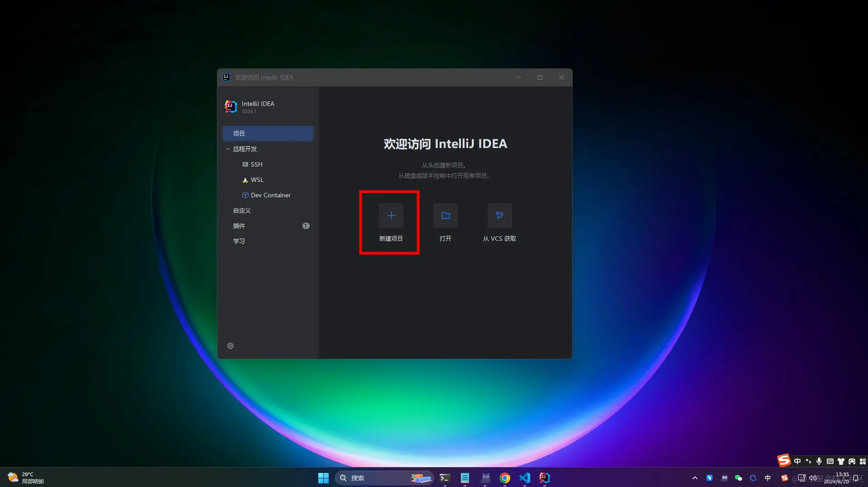Open the settings gear in IntelliJ sidebar
The width and height of the screenshot is (868, 487).
(230, 346)
